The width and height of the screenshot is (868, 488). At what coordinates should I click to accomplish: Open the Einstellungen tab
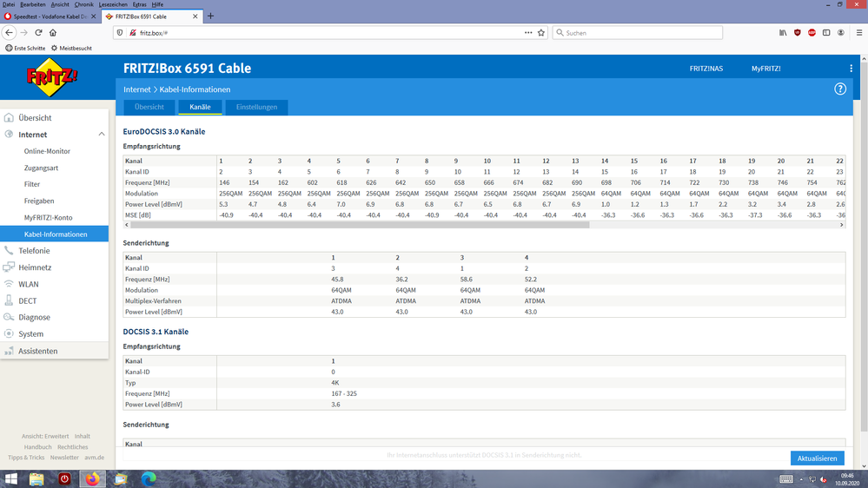coord(256,107)
